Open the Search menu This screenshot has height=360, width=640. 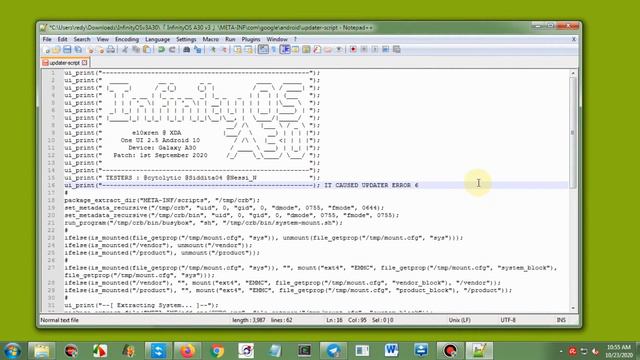click(x=82, y=40)
